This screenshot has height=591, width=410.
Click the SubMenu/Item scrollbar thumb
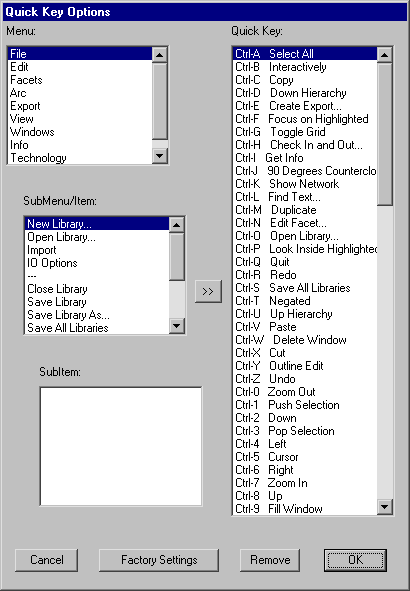click(x=177, y=256)
